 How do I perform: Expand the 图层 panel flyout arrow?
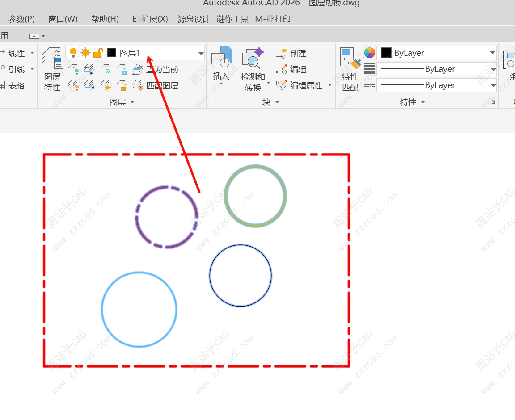tap(132, 102)
